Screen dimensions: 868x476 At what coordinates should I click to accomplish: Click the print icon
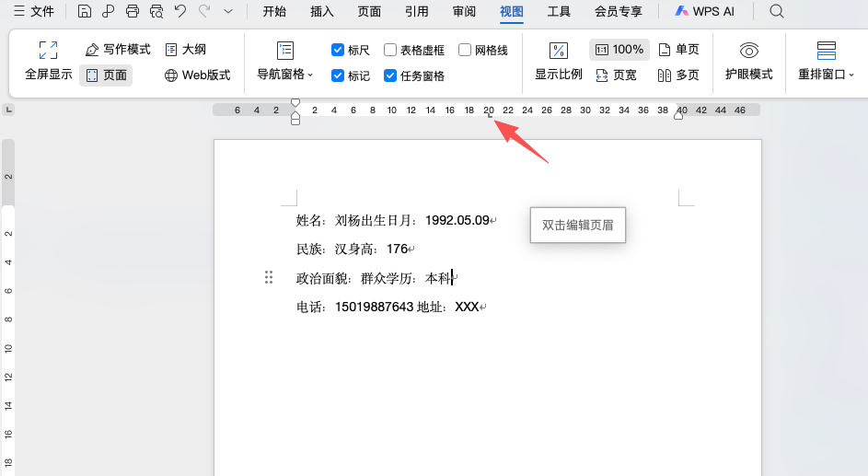[133, 11]
